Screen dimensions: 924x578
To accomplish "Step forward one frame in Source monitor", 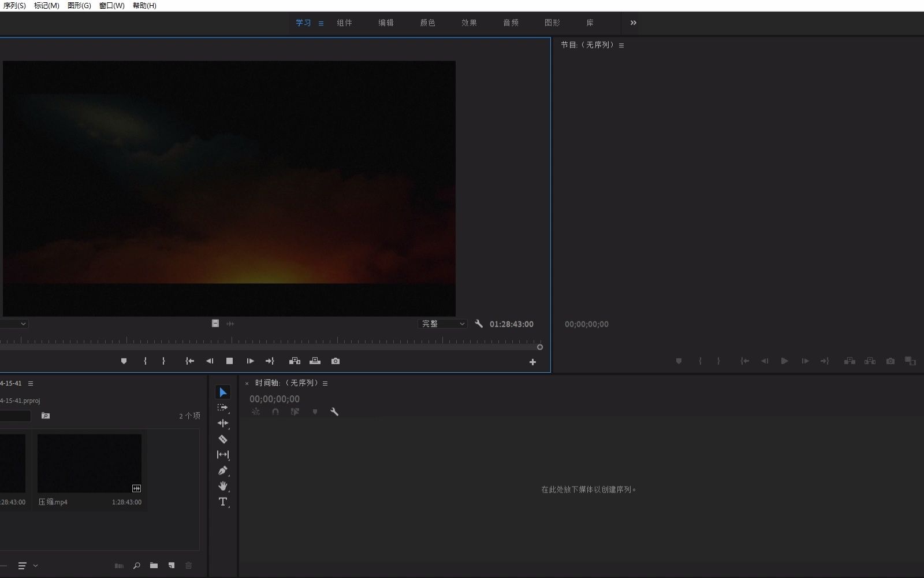I will pyautogui.click(x=250, y=361).
